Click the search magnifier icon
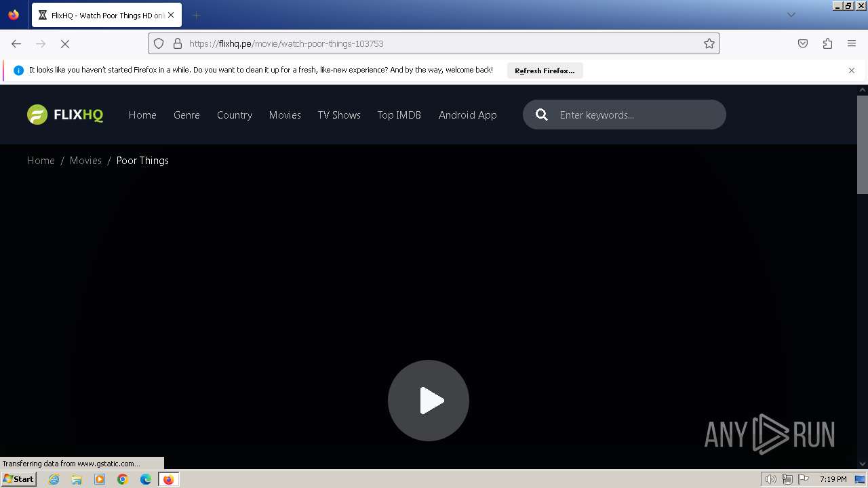This screenshot has width=868, height=488. pyautogui.click(x=542, y=115)
